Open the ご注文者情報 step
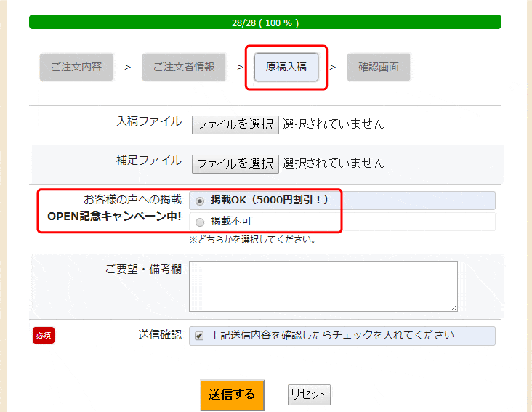The width and height of the screenshot is (532, 412). click(184, 67)
